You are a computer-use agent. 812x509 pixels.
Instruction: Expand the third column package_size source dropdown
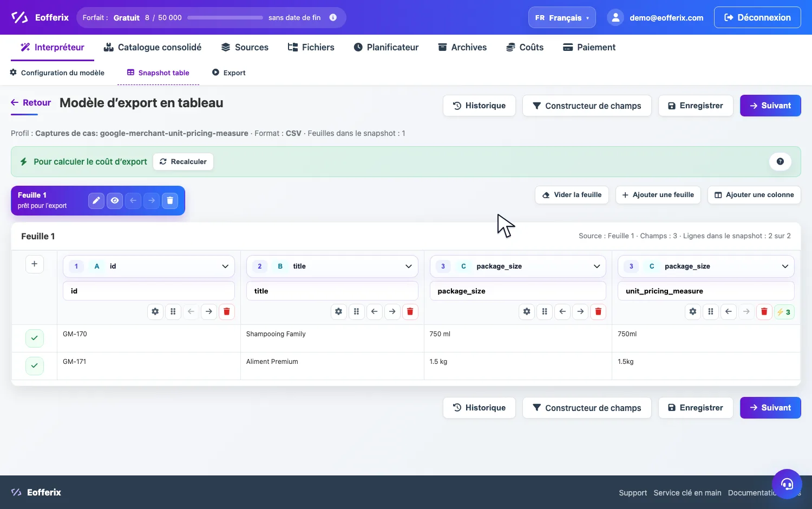click(x=518, y=266)
